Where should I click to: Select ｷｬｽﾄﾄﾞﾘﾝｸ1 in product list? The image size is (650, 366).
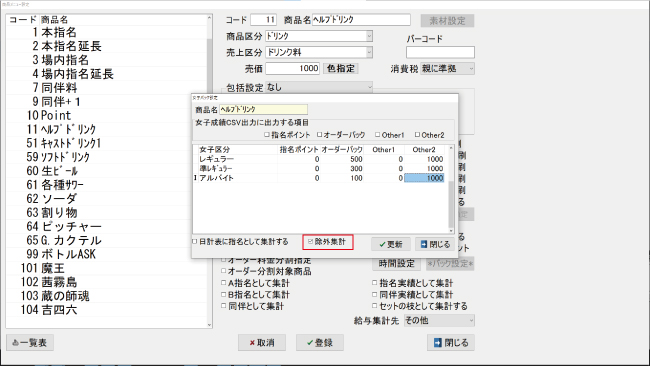pos(107,143)
